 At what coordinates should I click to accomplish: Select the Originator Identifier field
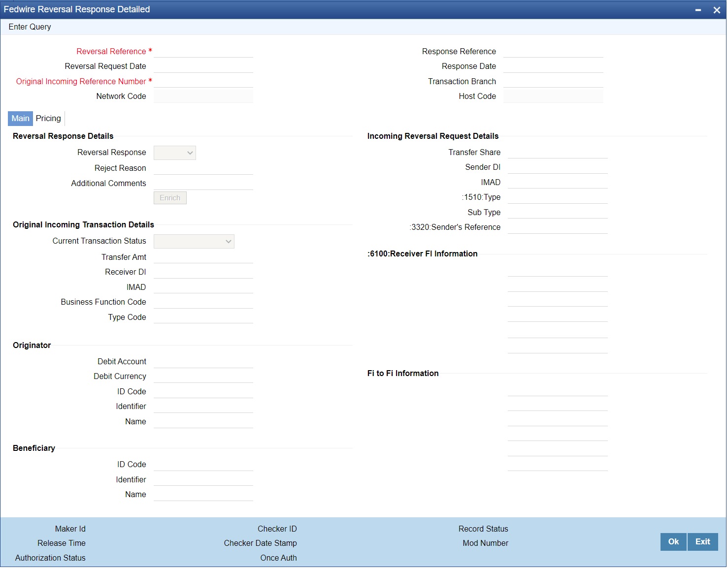click(x=203, y=407)
